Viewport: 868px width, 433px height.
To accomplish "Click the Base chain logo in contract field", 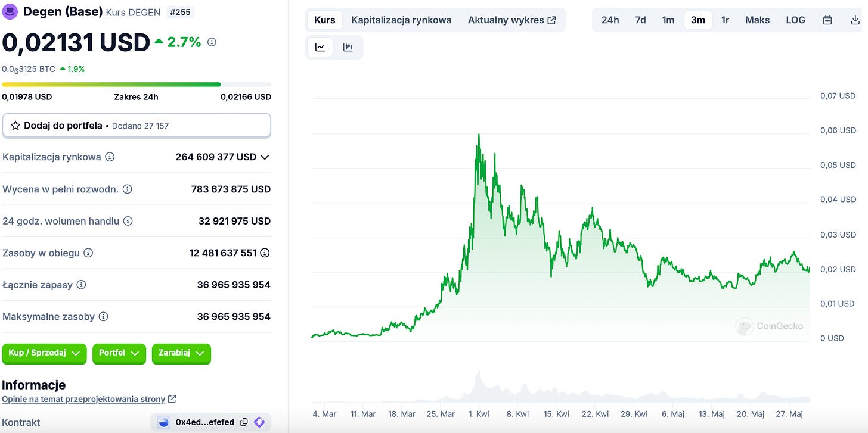I will 164,422.
